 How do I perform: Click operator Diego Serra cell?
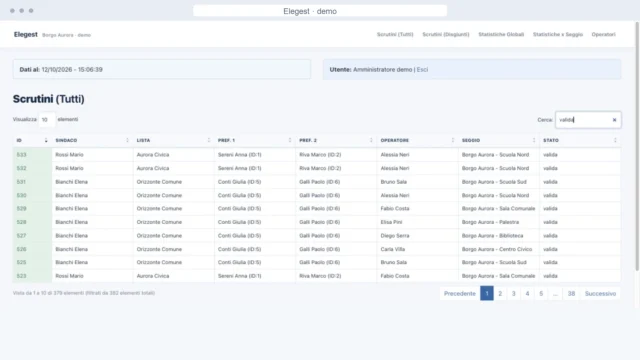click(418, 236)
